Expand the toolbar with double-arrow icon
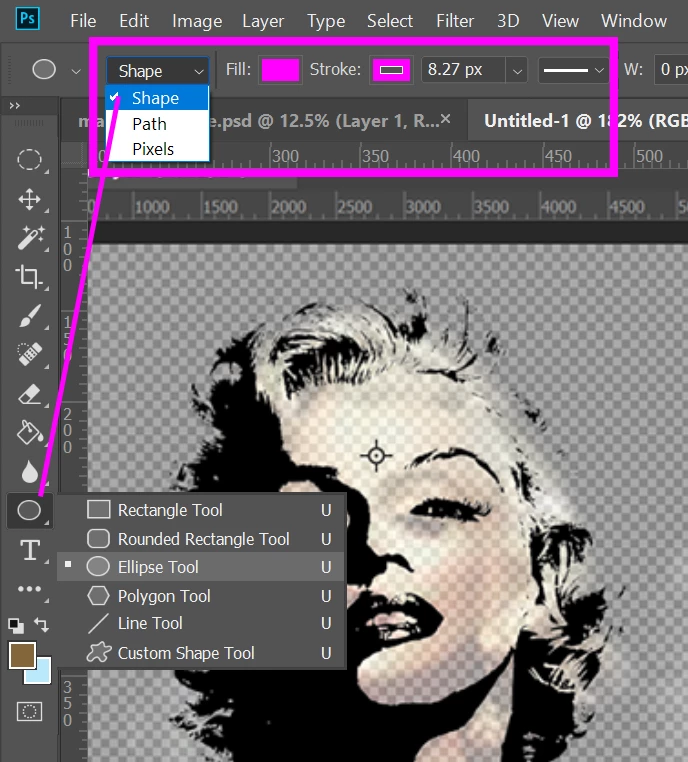The image size is (688, 762). (15, 105)
